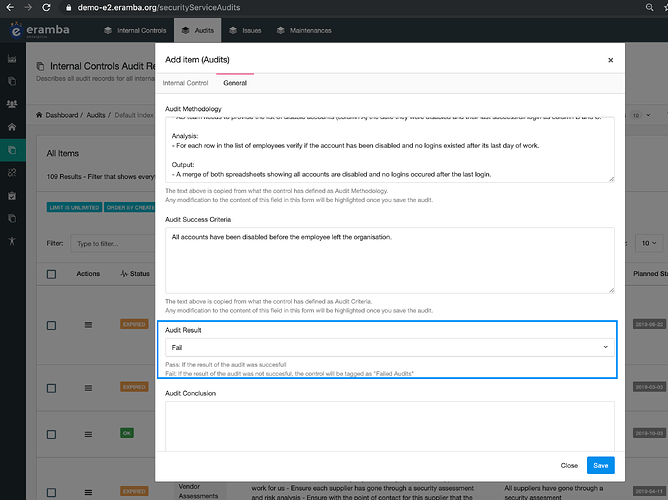
Task: Open actions menu for the OK row
Action: coord(88,434)
